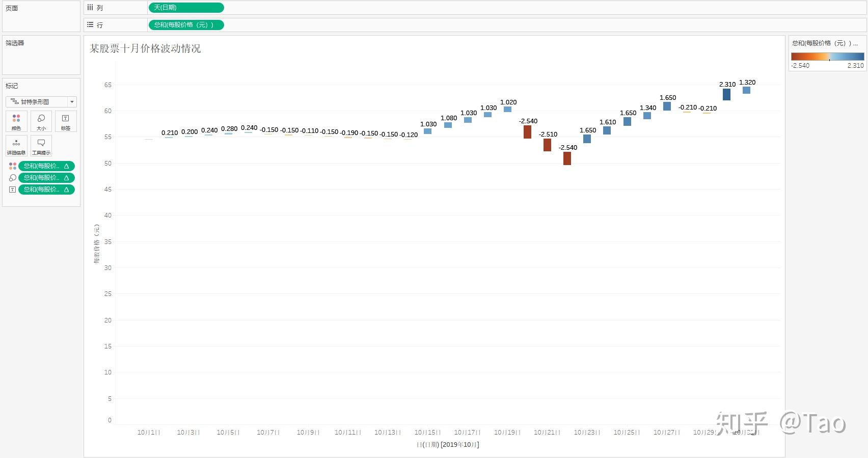Click the color legend title 总和(每股价格（元）)

[825, 43]
